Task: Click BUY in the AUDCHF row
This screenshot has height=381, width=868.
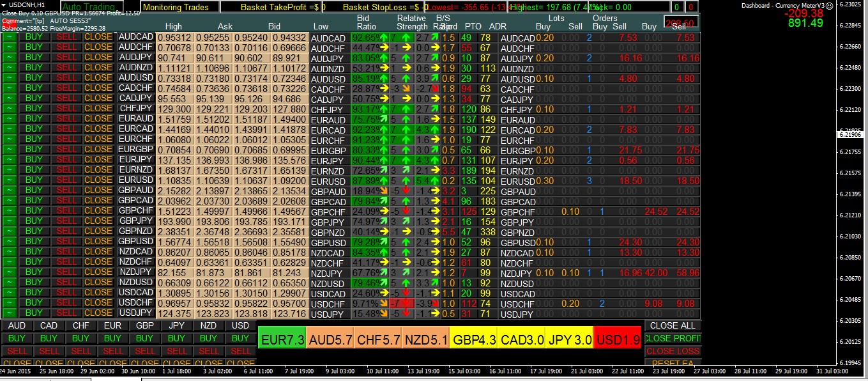Action: (x=34, y=47)
